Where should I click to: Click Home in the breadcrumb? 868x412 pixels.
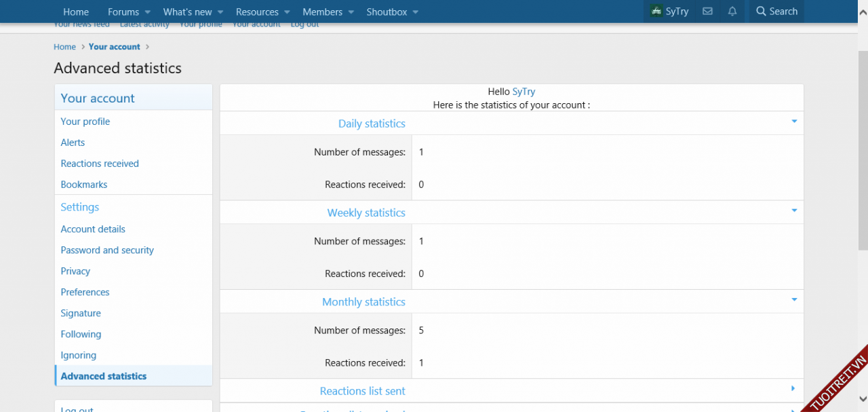point(65,47)
